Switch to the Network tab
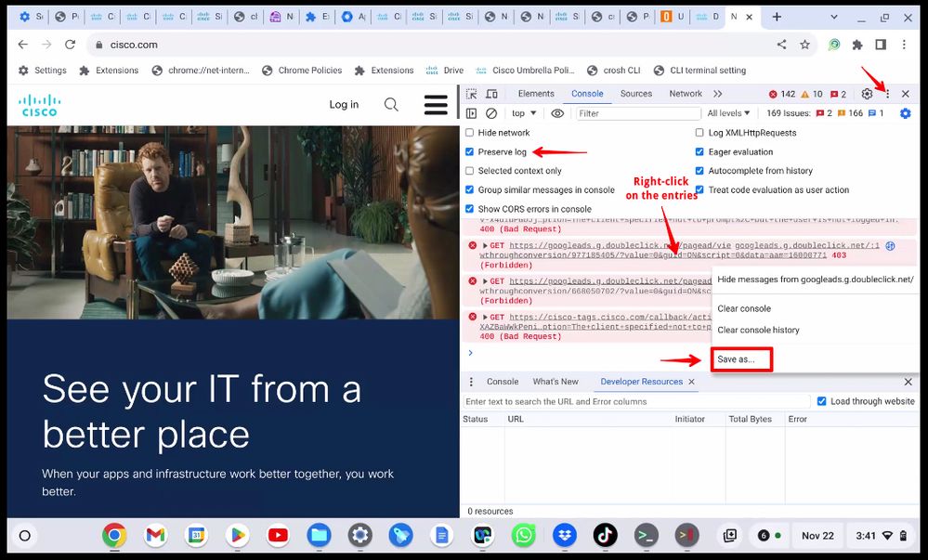928x560 pixels. click(x=686, y=94)
